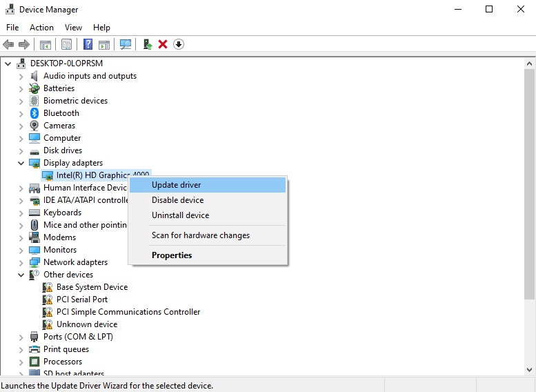Click the DESKTOP-0LOPRSM computer icon
This screenshot has height=392, width=536.
21,63
